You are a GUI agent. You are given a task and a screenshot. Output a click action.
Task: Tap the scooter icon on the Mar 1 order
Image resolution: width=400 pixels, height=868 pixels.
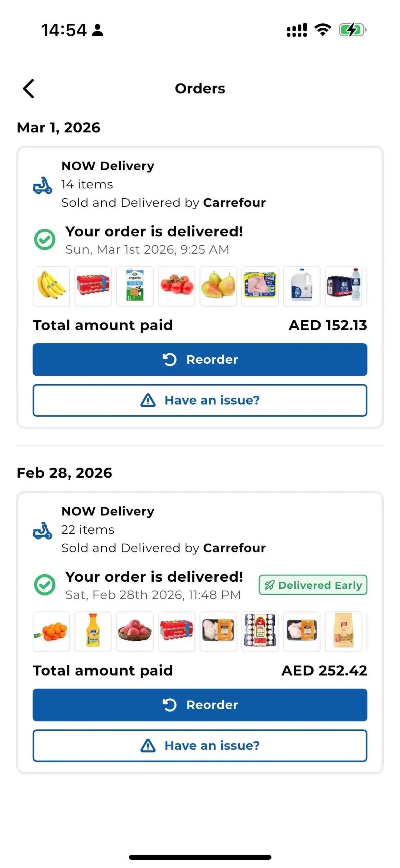(43, 185)
